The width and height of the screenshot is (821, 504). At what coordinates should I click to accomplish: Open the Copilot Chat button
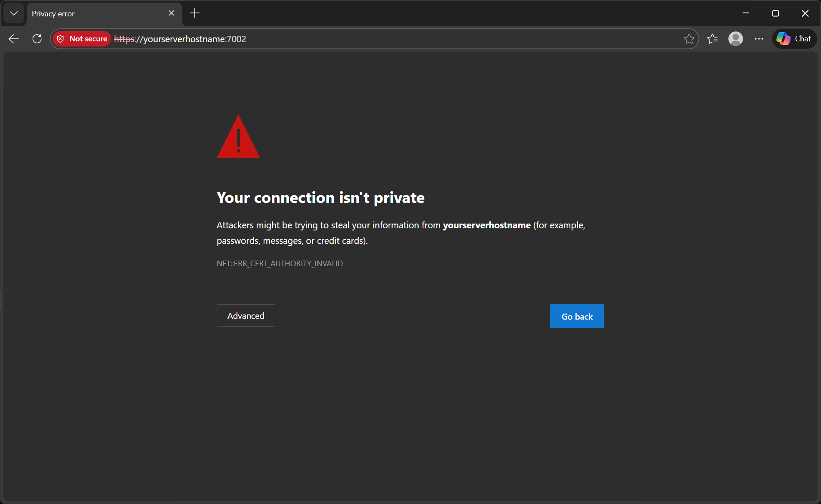794,39
